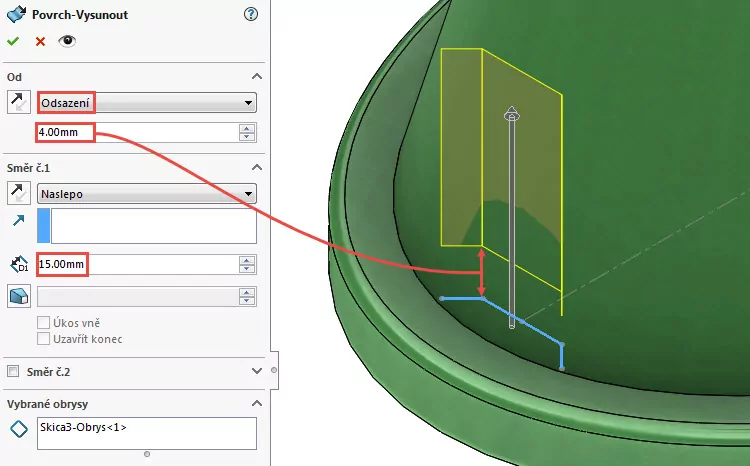750x466 pixels.
Task: Collapse the Od section
Action: (257, 77)
